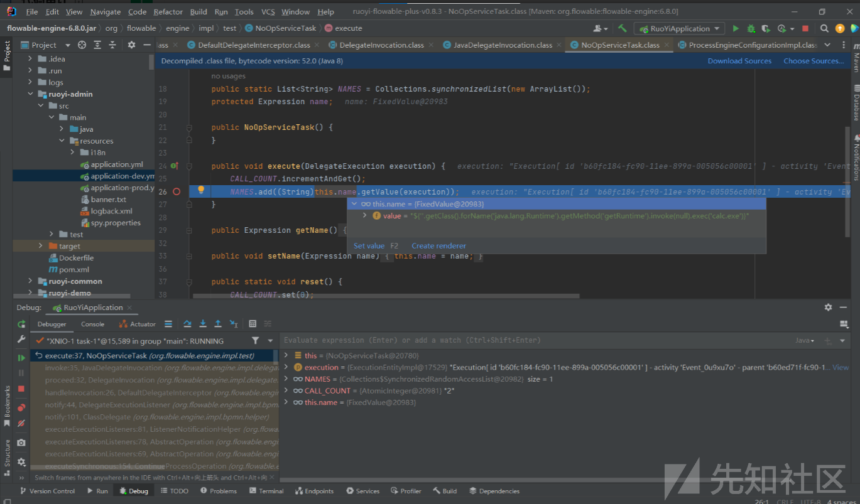This screenshot has height=504, width=860.
Task: Resume Program in debugger sidebar
Action: [x=21, y=358]
